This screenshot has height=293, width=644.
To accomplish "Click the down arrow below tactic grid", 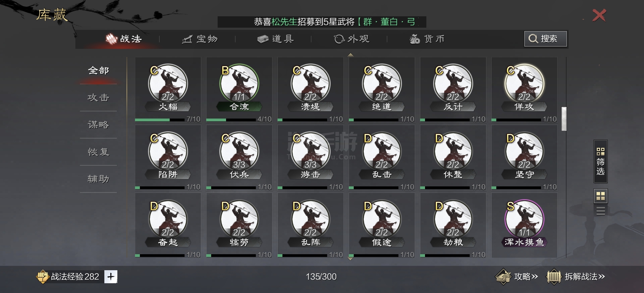I will pyautogui.click(x=350, y=259).
